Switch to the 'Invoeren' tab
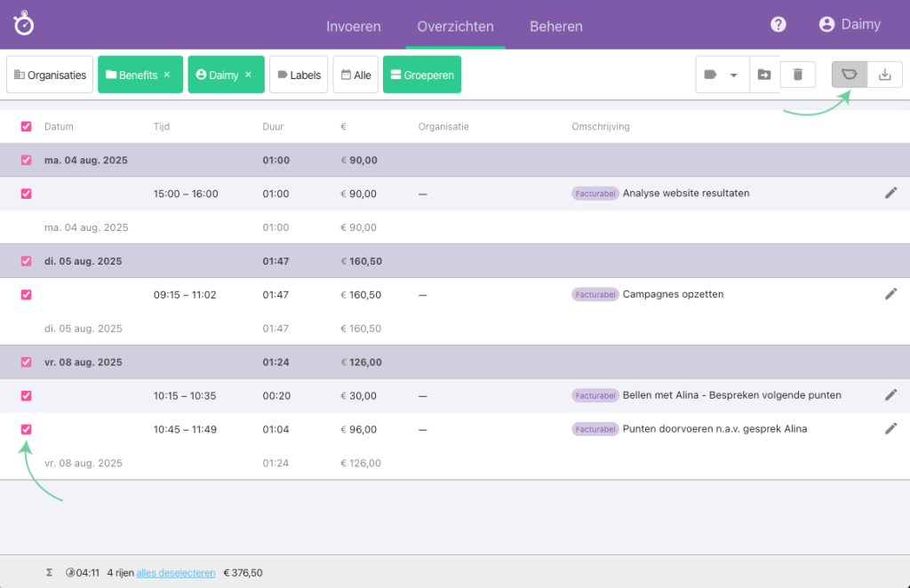 (353, 28)
